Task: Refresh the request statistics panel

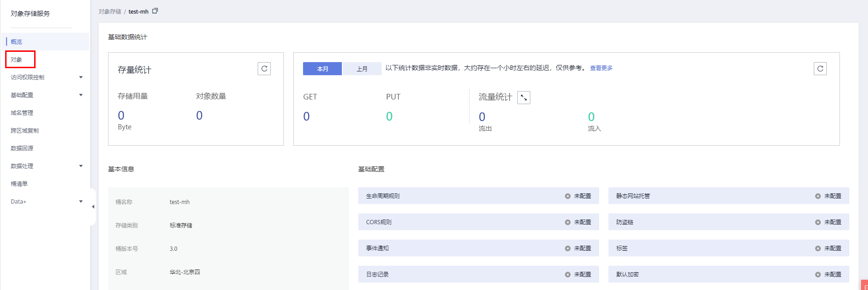Action: [820, 69]
